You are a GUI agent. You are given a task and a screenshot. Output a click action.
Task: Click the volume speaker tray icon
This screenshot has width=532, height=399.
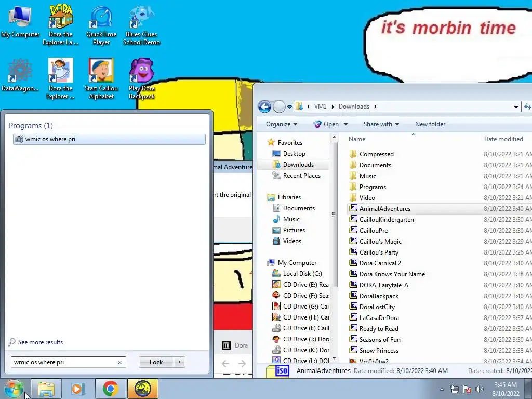pyautogui.click(x=480, y=389)
